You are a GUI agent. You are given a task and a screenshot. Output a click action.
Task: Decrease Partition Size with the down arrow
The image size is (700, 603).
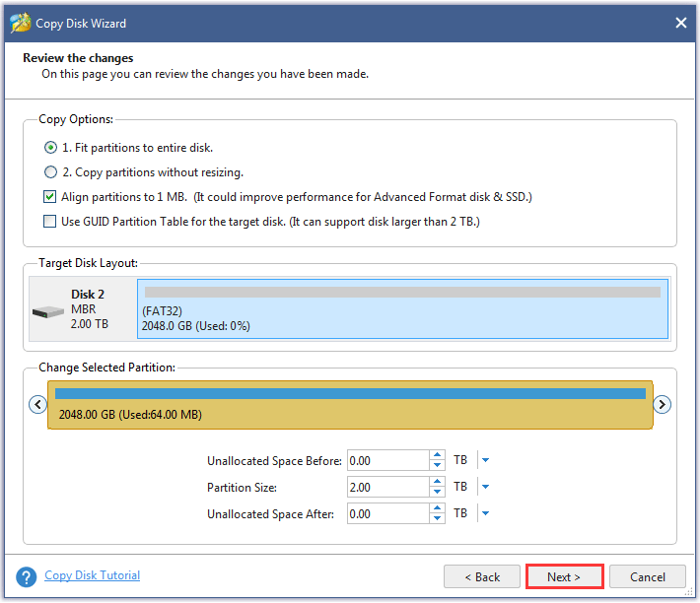438,492
